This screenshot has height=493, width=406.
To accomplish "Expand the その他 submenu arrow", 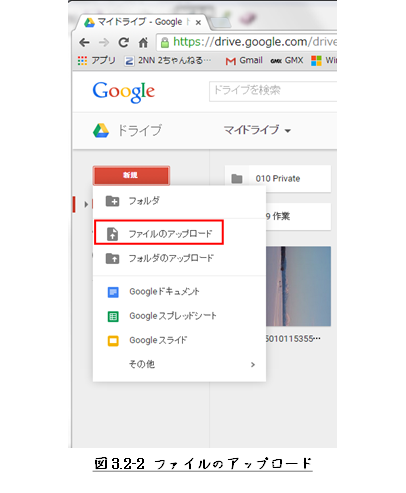I will (253, 364).
